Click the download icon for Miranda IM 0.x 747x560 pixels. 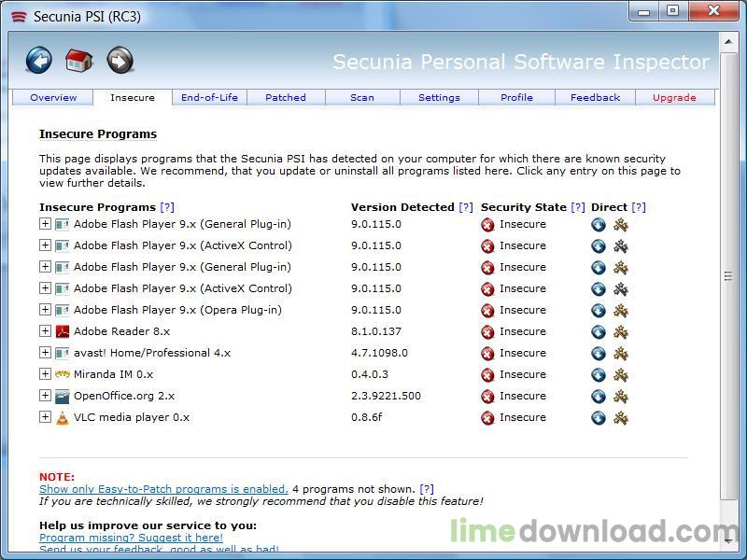pyautogui.click(x=599, y=375)
